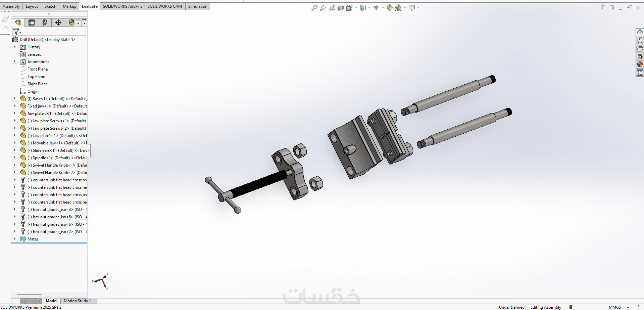The height and width of the screenshot is (310, 644).
Task: Open SOLIDWORKS Resources home icon in task pane
Action: point(640,32)
